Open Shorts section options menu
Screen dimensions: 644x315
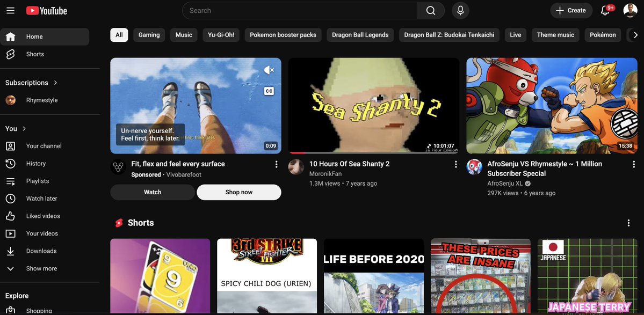pos(628,223)
